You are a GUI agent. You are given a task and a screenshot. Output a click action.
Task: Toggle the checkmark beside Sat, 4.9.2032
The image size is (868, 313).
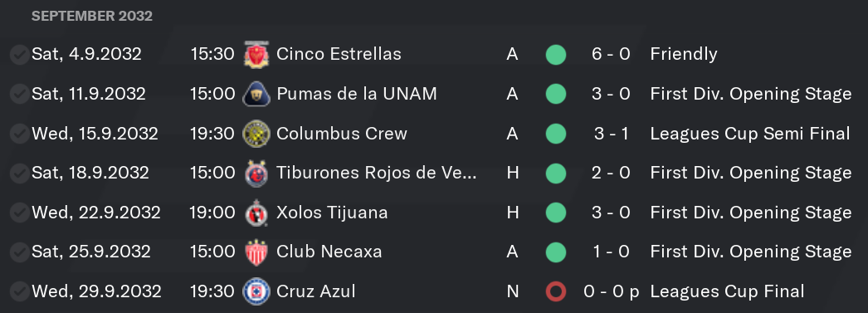(x=19, y=55)
